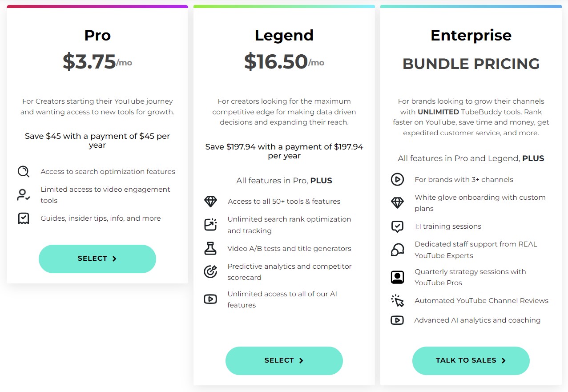Click the advanced AI analytics play icon

pos(397,320)
